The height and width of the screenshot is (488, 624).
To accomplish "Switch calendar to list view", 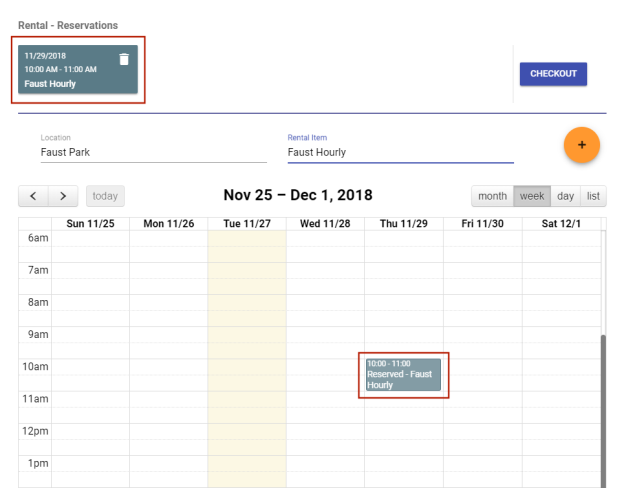I will coord(593,196).
